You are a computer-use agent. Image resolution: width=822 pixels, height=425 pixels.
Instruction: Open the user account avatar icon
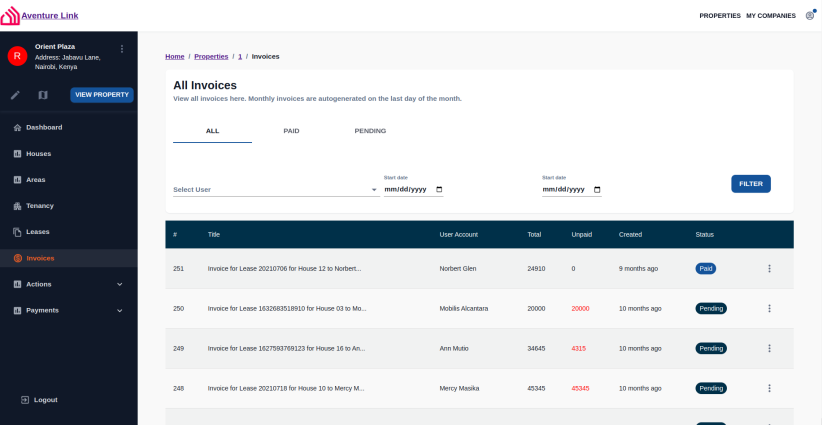pos(810,16)
